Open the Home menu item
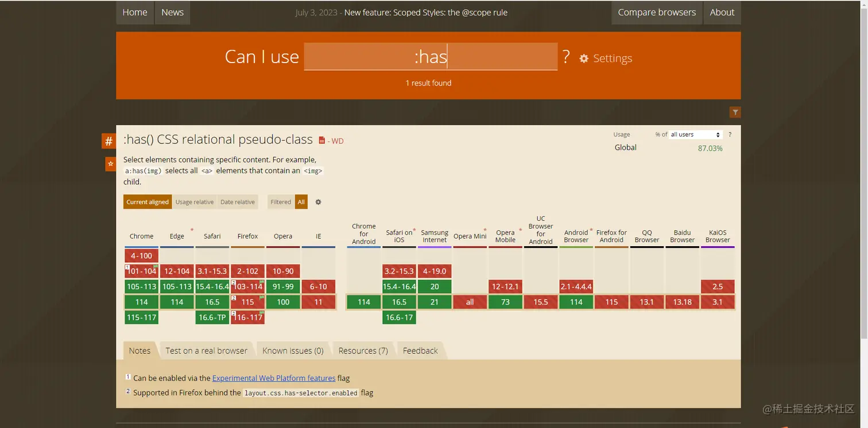This screenshot has height=428, width=868. pyautogui.click(x=135, y=13)
